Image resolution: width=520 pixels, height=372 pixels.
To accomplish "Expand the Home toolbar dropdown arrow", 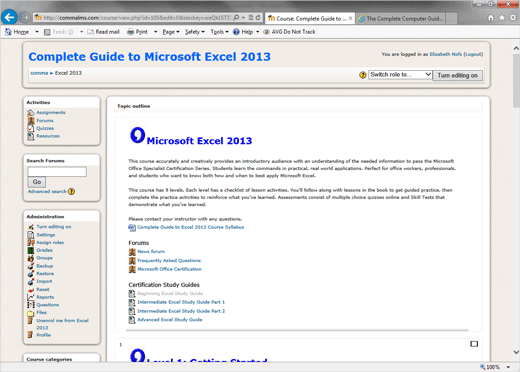I will point(37,32).
